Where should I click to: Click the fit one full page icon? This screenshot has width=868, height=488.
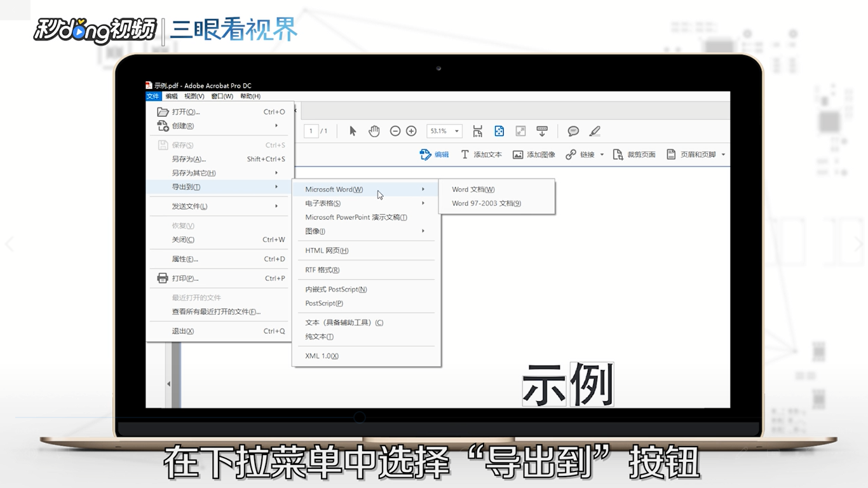click(x=499, y=131)
